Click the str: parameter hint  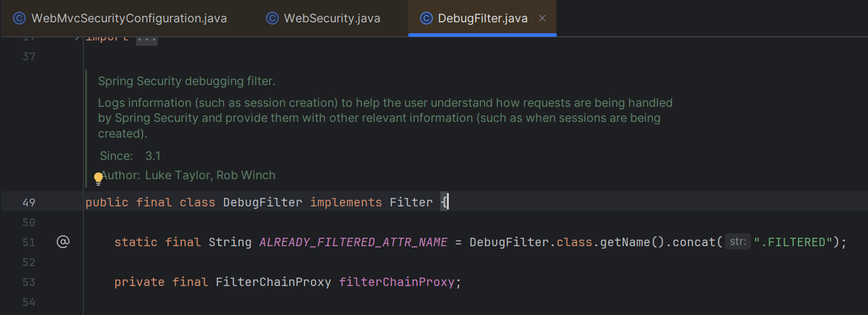pos(738,242)
